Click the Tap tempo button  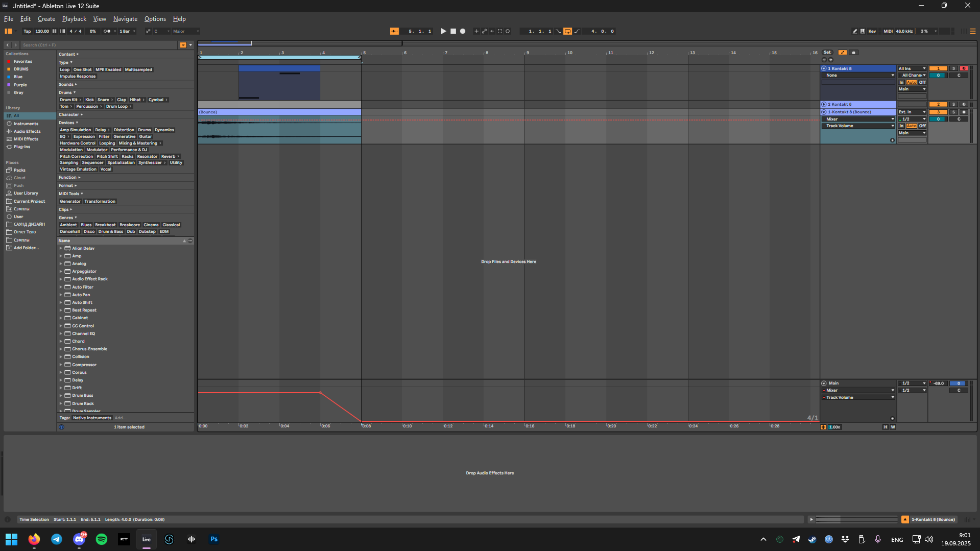[27, 31]
